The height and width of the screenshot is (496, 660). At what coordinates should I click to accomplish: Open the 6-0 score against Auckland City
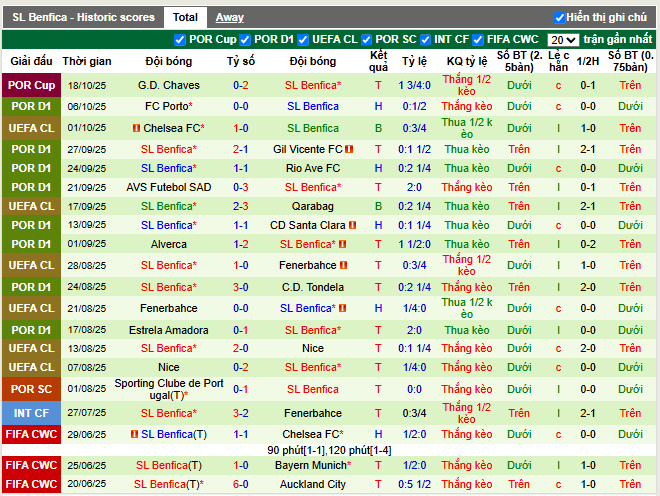point(241,484)
